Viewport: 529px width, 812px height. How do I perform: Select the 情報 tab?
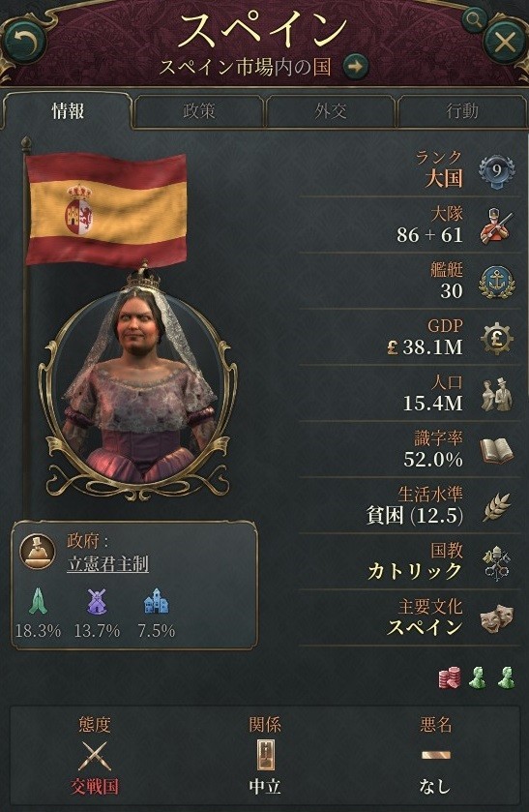click(x=68, y=111)
